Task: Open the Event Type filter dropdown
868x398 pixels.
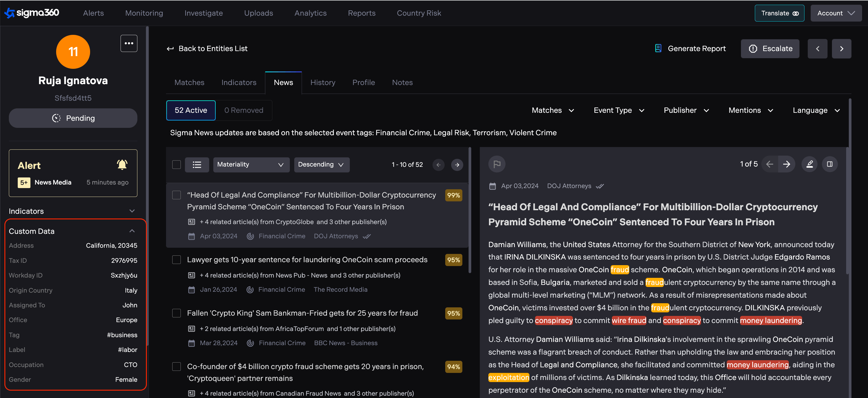Action: point(619,110)
